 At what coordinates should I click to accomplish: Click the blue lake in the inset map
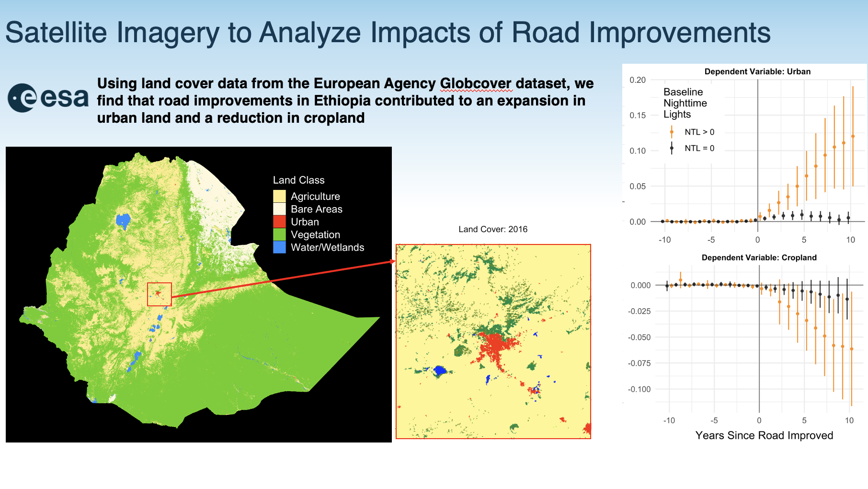tap(439, 371)
